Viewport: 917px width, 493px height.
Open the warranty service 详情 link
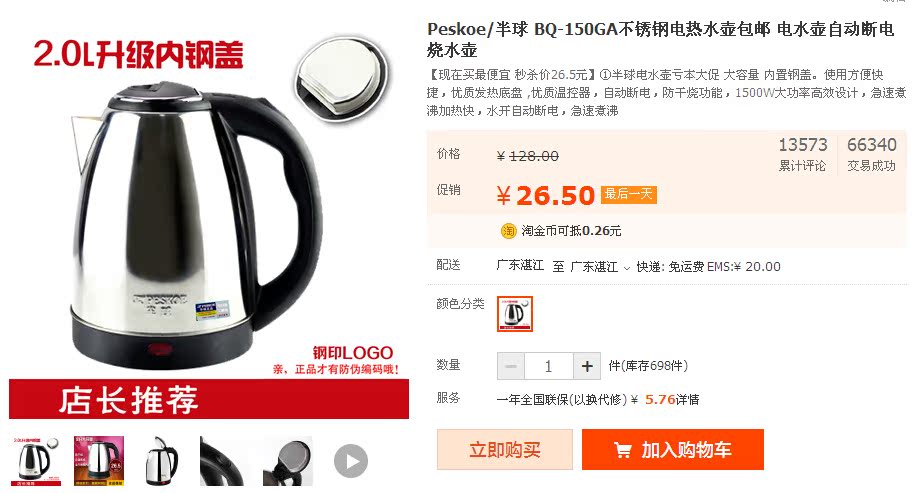688,400
